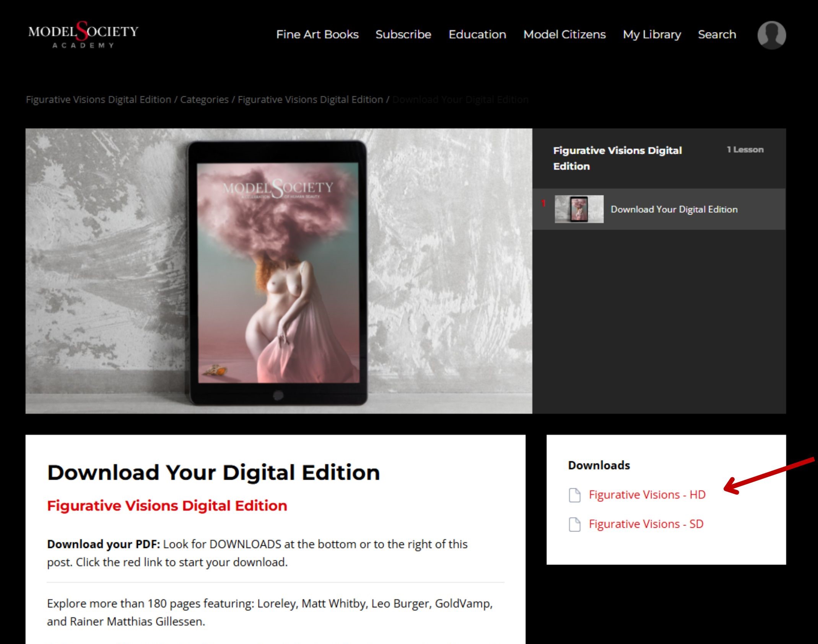Download Figurative Visions - SD
This screenshot has width=818, height=644.
[x=646, y=524]
